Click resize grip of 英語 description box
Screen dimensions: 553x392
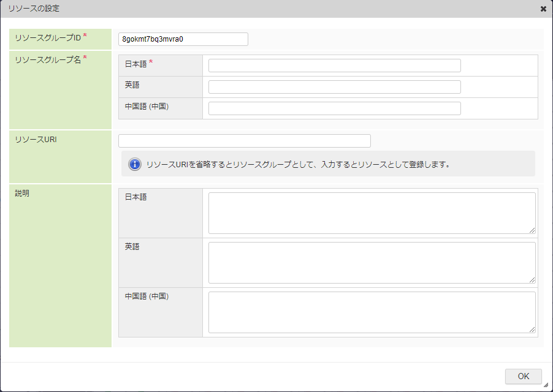[532, 280]
